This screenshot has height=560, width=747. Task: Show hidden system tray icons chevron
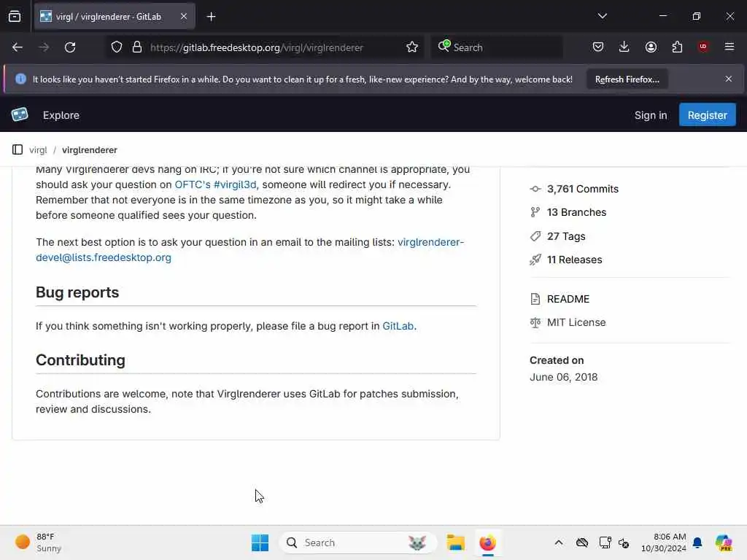point(559,542)
